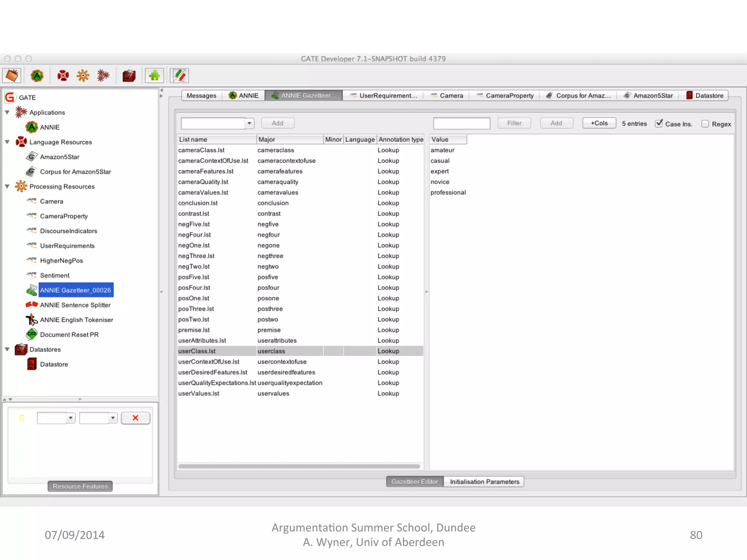The height and width of the screenshot is (560, 747).
Task: Click the filter text input field
Action: pos(461,123)
